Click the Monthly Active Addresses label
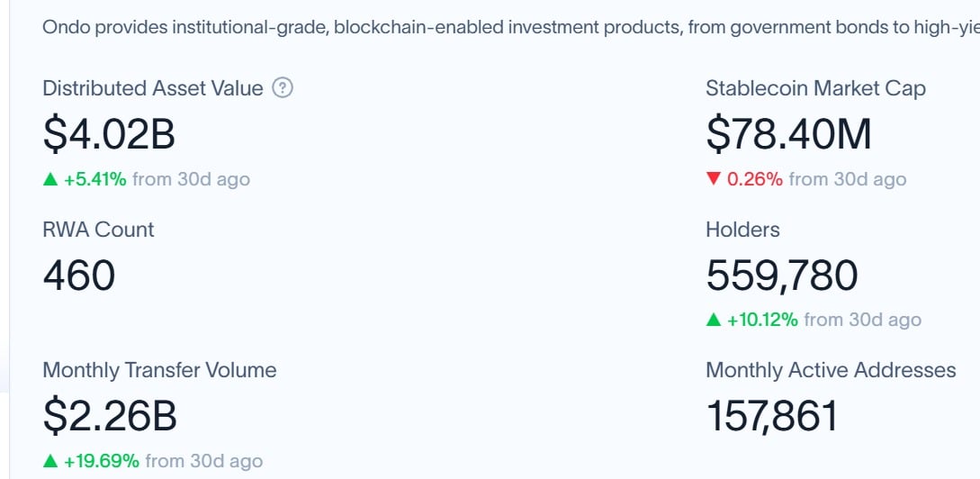Image resolution: width=980 pixels, height=479 pixels. [x=831, y=370]
